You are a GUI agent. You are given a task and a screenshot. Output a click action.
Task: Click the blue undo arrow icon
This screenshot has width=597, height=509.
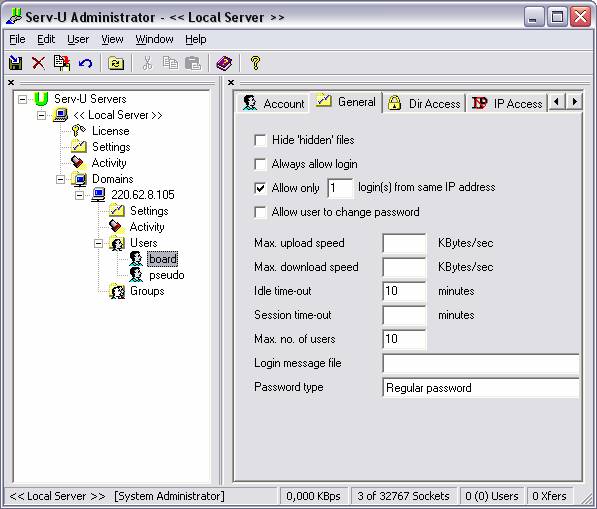coord(85,63)
